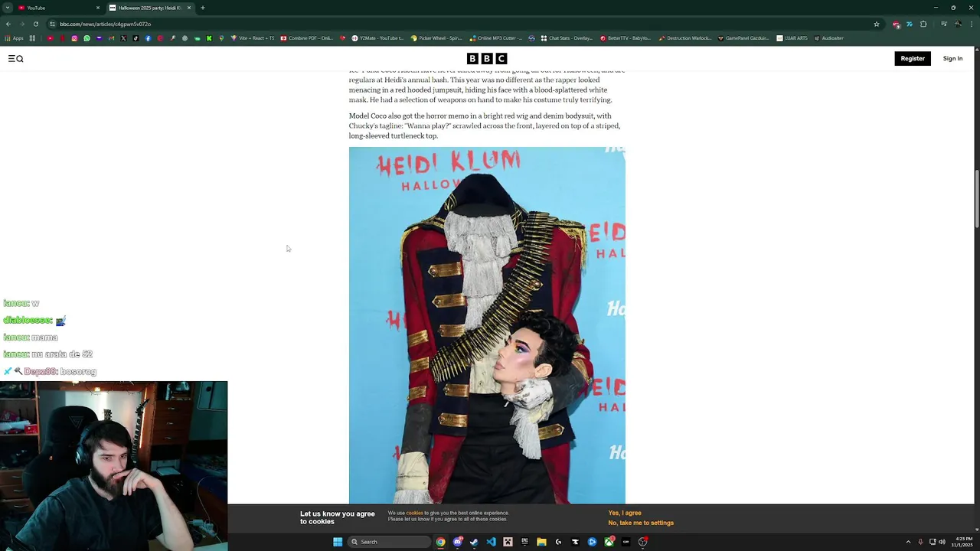This screenshot has height=551, width=980.
Task: Switch to the YouTube tab
Action: 58,8
